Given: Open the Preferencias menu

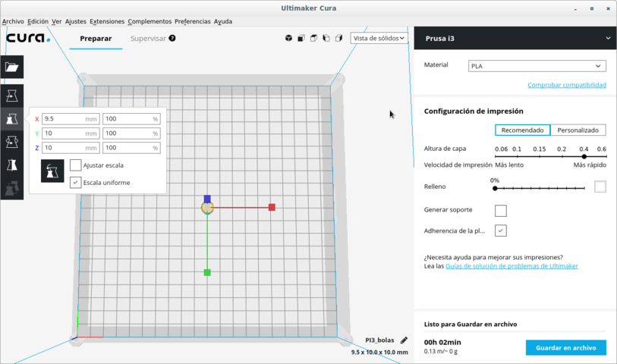Looking at the screenshot, I should [x=193, y=21].
